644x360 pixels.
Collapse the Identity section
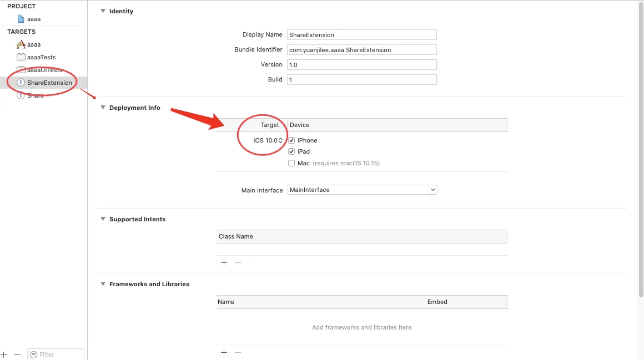click(x=103, y=11)
